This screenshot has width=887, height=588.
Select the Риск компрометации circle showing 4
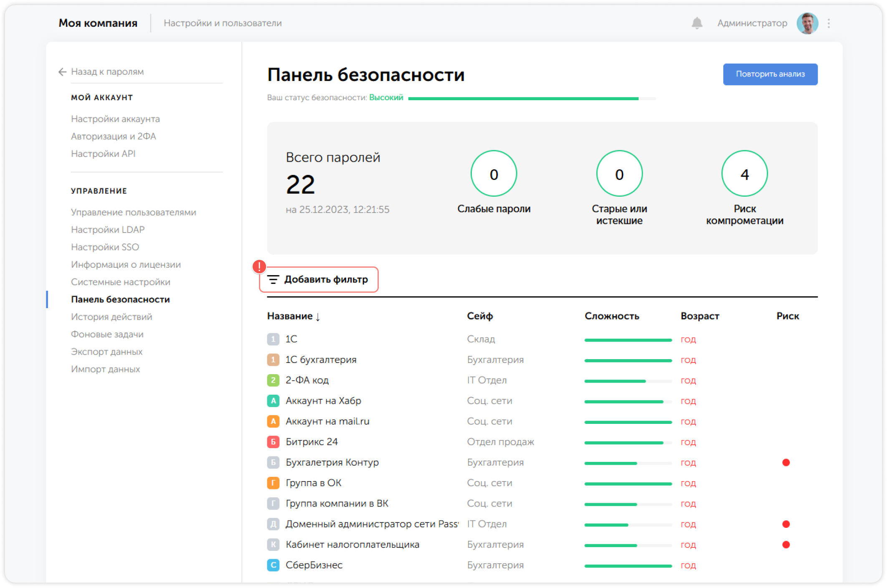tap(744, 174)
